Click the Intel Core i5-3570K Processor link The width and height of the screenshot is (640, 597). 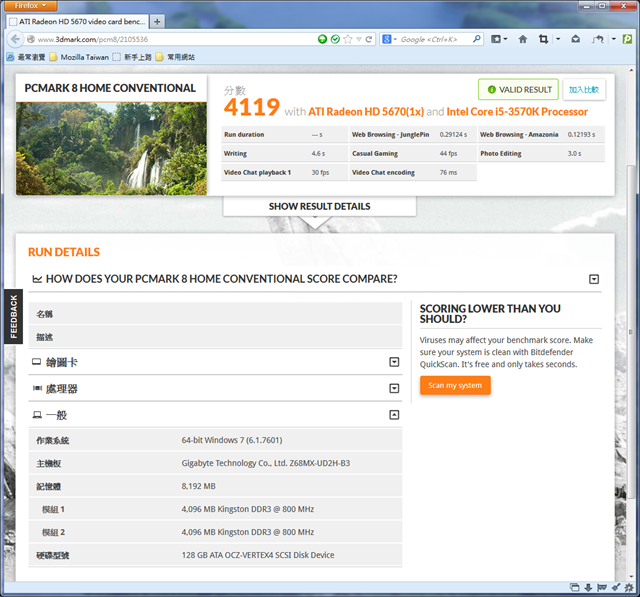point(517,112)
